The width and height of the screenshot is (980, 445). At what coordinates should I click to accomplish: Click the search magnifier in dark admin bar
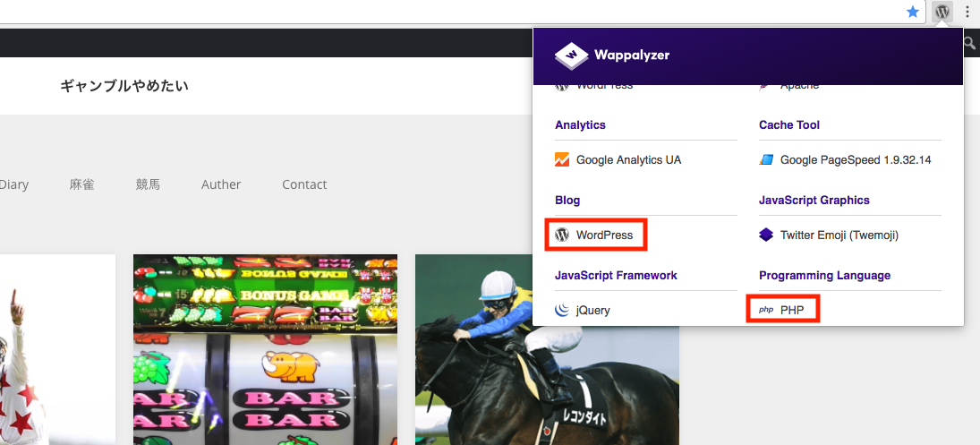(x=970, y=42)
